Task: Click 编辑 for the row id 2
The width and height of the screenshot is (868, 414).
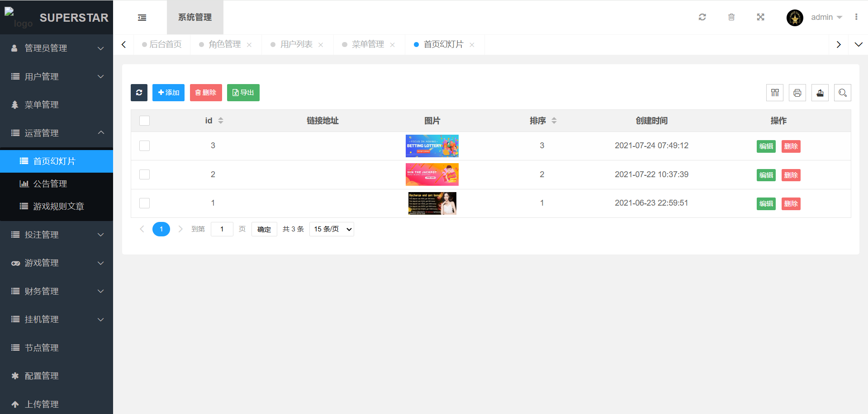Action: pyautogui.click(x=766, y=175)
